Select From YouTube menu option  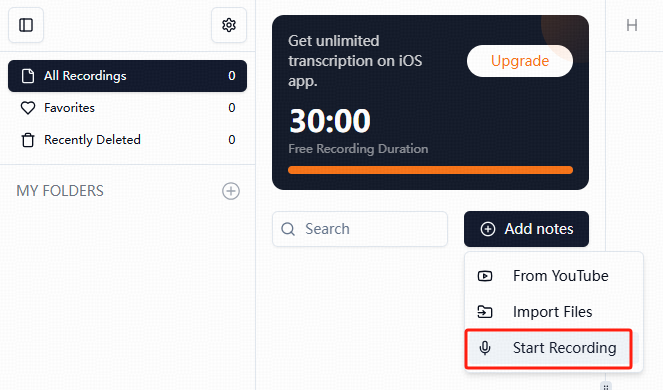click(x=554, y=276)
